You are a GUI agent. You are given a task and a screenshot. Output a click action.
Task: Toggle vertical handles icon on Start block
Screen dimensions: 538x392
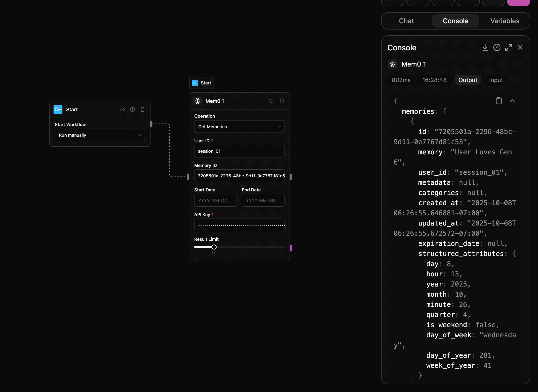pos(143,110)
